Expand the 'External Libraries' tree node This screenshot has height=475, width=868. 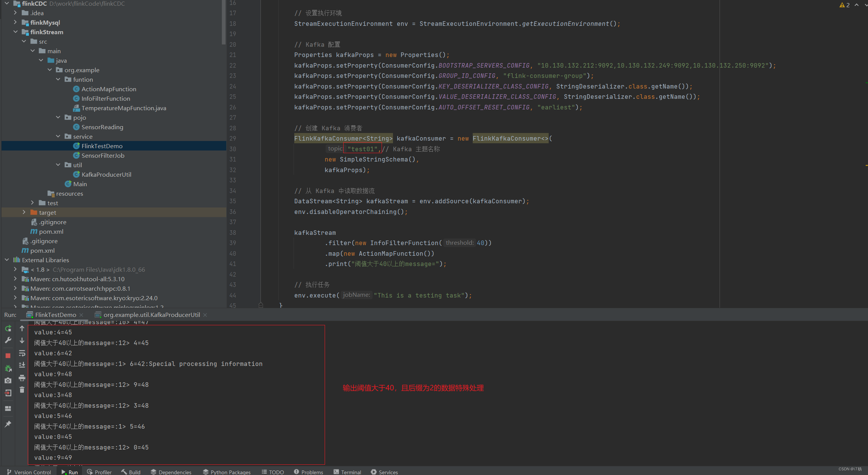tap(6, 260)
